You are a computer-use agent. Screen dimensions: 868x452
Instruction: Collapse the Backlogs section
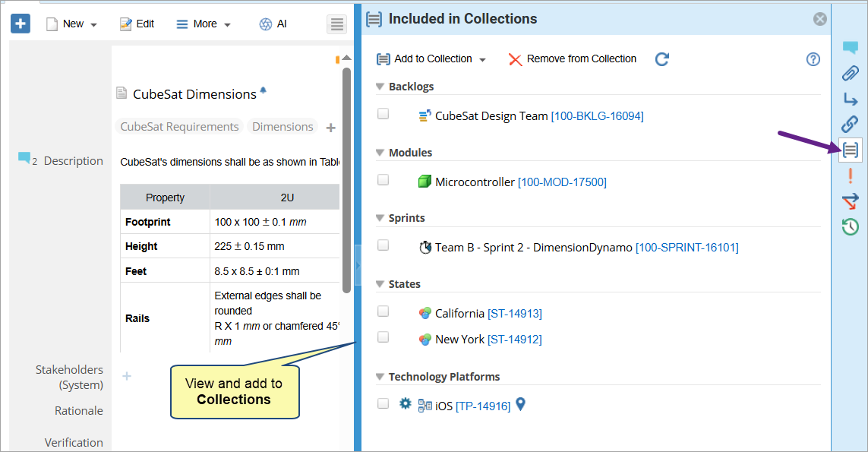380,87
